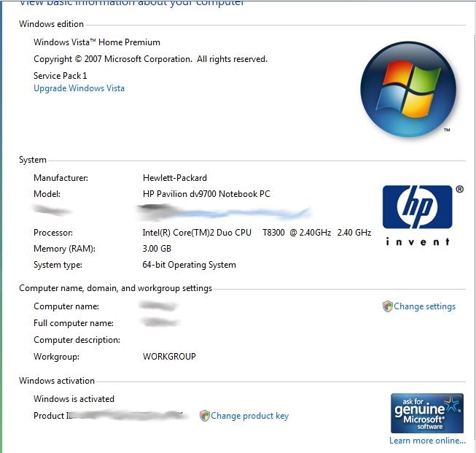Click the Windows edition section heading
The width and height of the screenshot is (476, 453).
coord(51,24)
